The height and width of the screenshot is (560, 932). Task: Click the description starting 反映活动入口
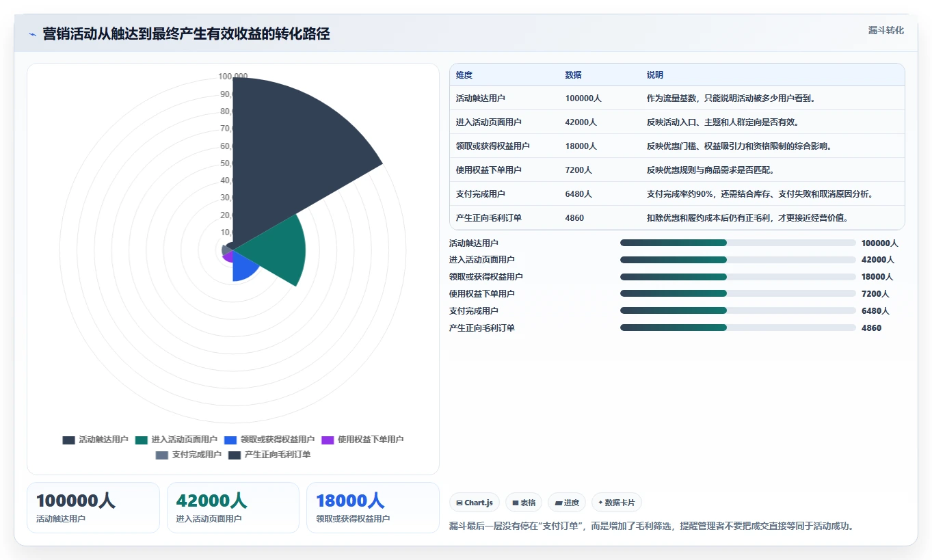point(723,122)
